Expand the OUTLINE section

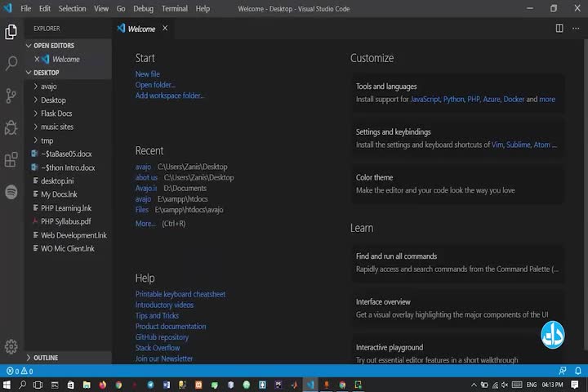point(45,358)
